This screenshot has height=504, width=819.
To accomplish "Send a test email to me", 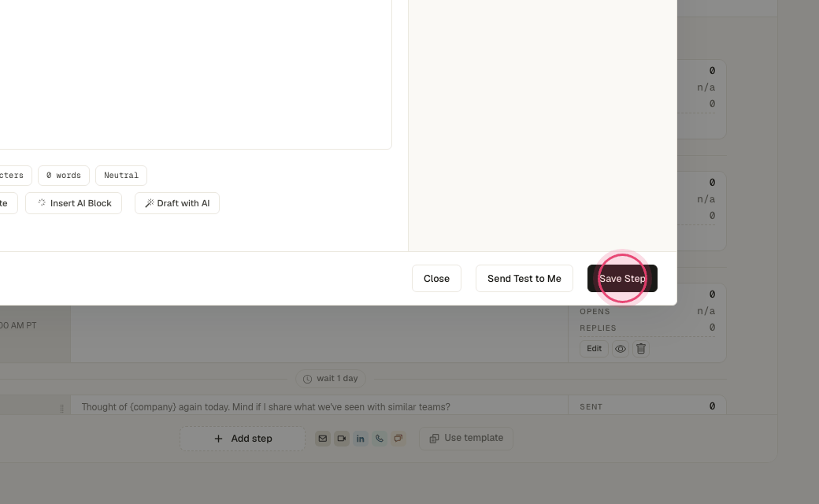I will point(524,278).
